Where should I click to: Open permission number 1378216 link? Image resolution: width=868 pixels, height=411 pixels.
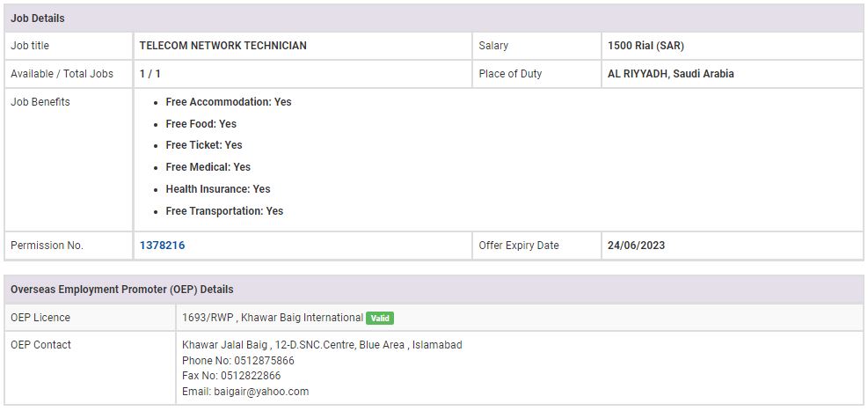point(162,246)
